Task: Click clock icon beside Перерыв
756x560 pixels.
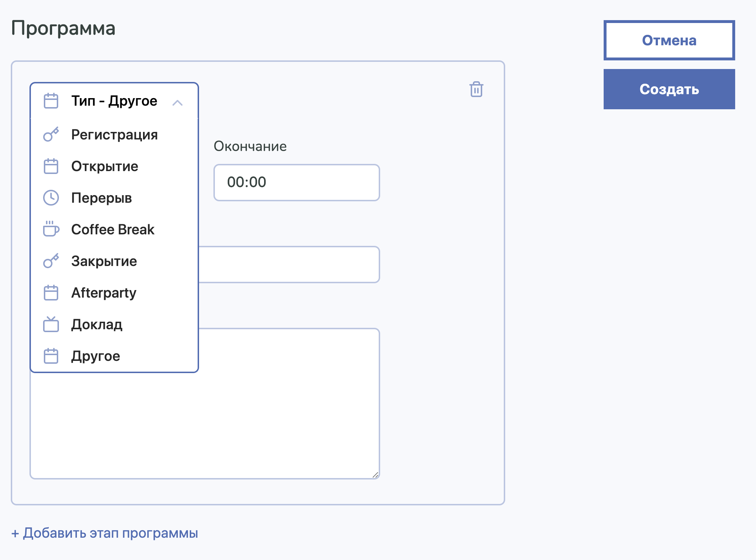Action: tap(51, 198)
